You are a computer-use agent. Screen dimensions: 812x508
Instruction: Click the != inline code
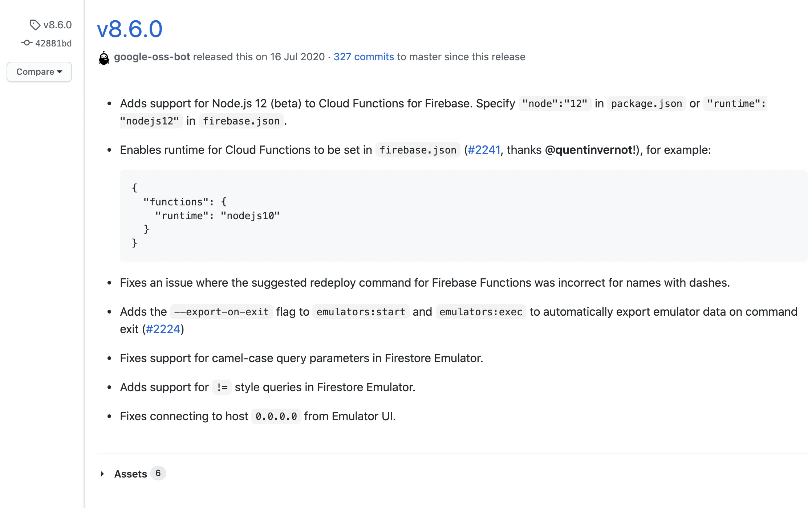(x=222, y=388)
